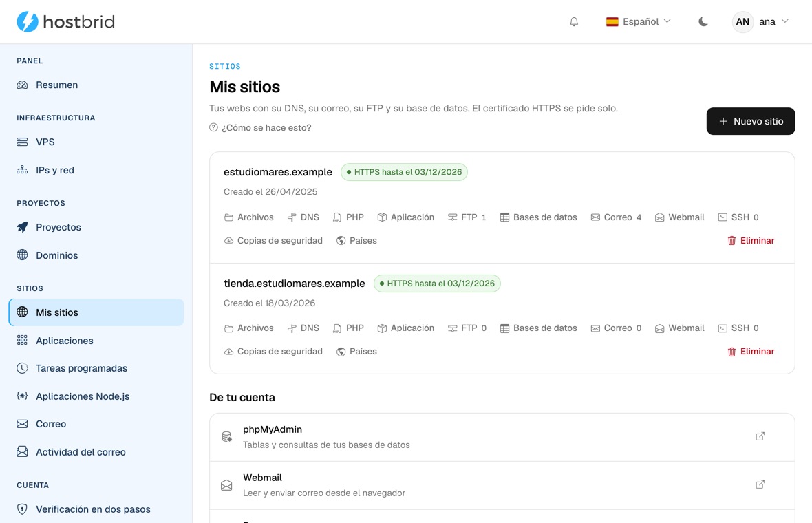Open Correo in the sidebar

click(x=96, y=424)
